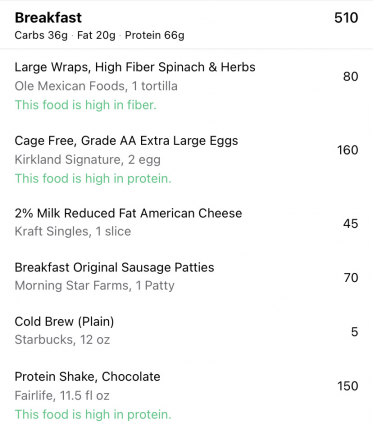Click the 80 calorie value for wraps
Screen dimensions: 373x430
coord(350,76)
